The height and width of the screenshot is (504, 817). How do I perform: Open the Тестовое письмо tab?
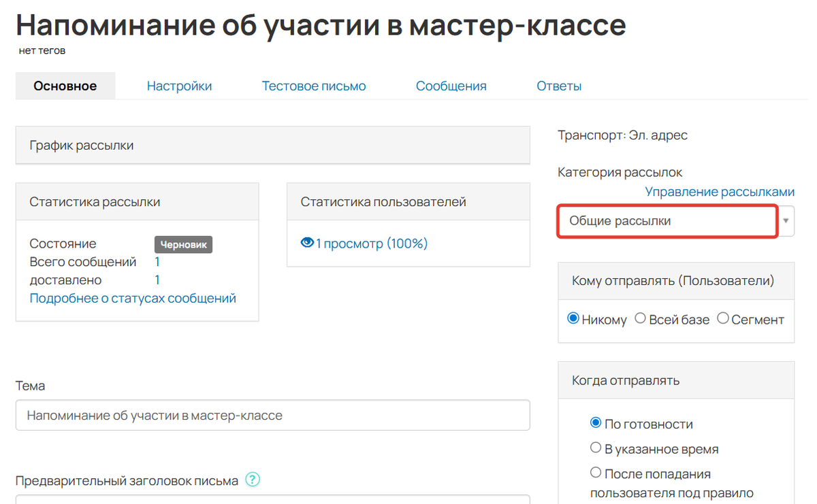point(313,85)
